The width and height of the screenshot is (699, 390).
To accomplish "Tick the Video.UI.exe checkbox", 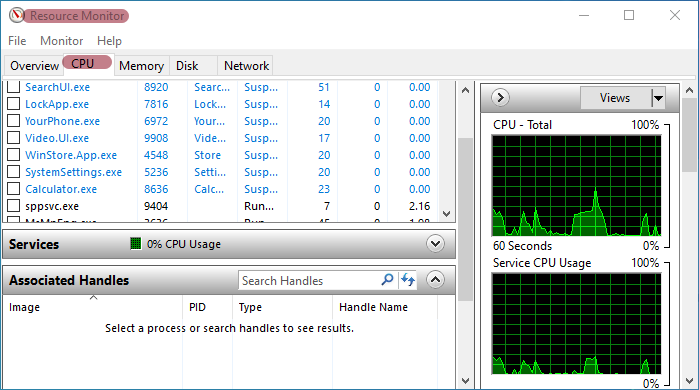I will (x=13, y=138).
